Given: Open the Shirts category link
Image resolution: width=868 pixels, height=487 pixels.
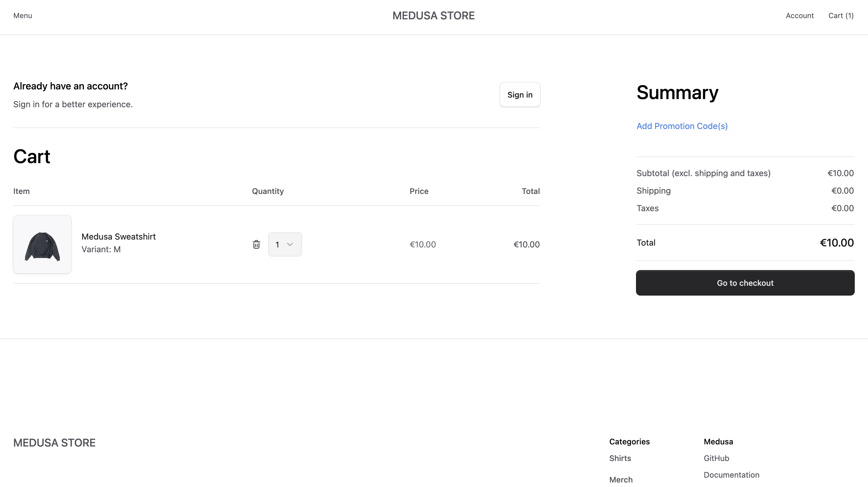Looking at the screenshot, I should 620,458.
